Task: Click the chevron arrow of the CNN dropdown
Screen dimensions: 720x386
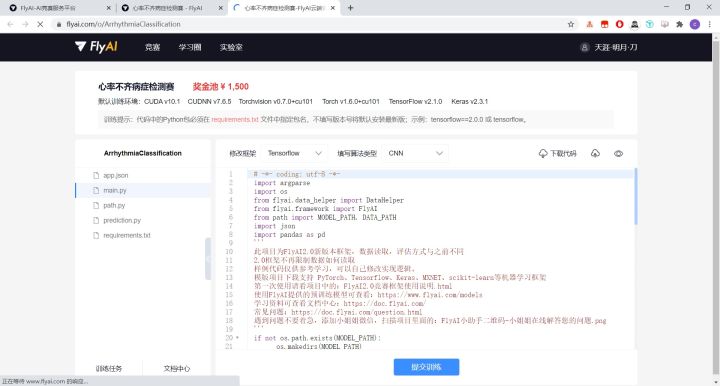Action: 439,153
